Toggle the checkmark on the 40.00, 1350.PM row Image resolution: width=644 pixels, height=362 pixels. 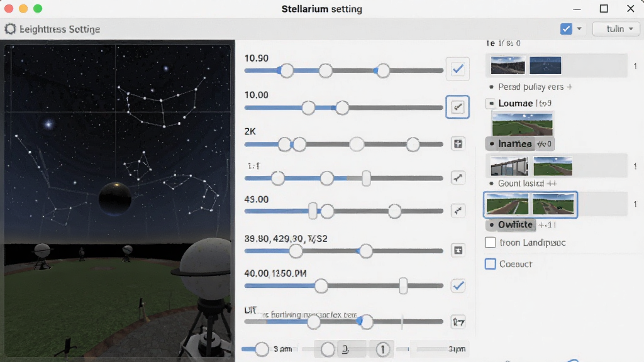click(x=458, y=286)
